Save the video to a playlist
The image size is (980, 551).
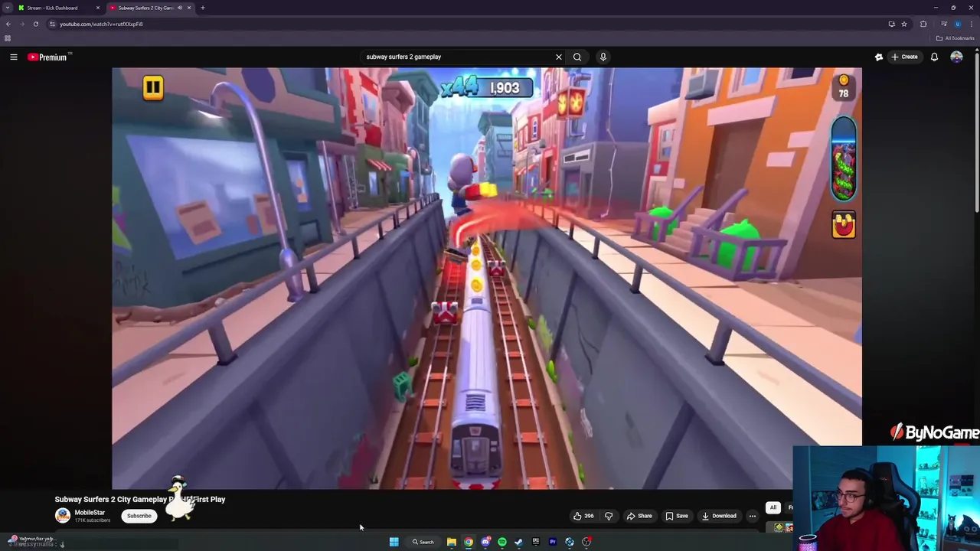click(x=676, y=516)
